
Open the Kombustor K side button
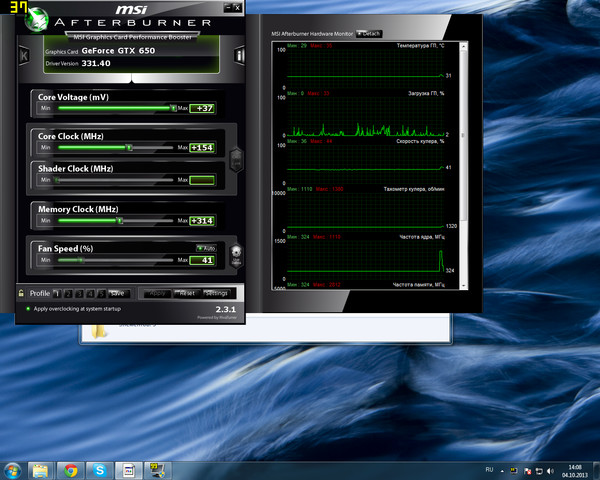tap(24, 56)
